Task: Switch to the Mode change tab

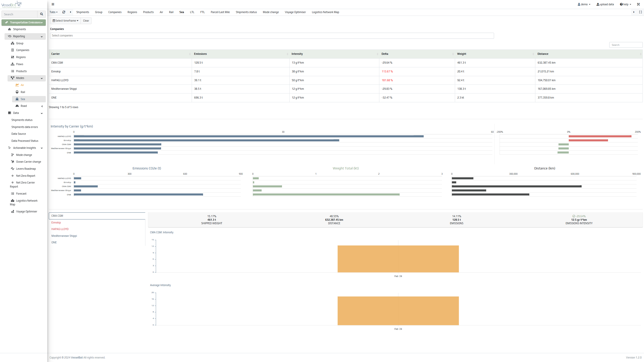Action: pyautogui.click(x=271, y=12)
